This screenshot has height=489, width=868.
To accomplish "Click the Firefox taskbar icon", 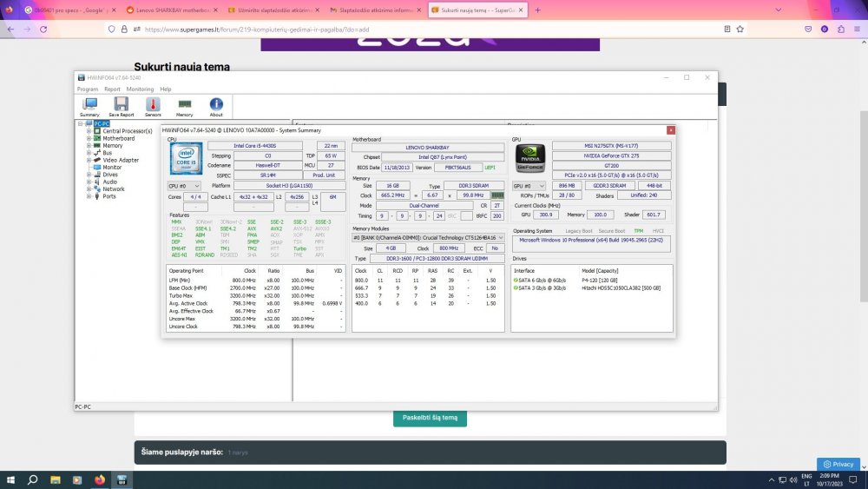I will (x=100, y=480).
